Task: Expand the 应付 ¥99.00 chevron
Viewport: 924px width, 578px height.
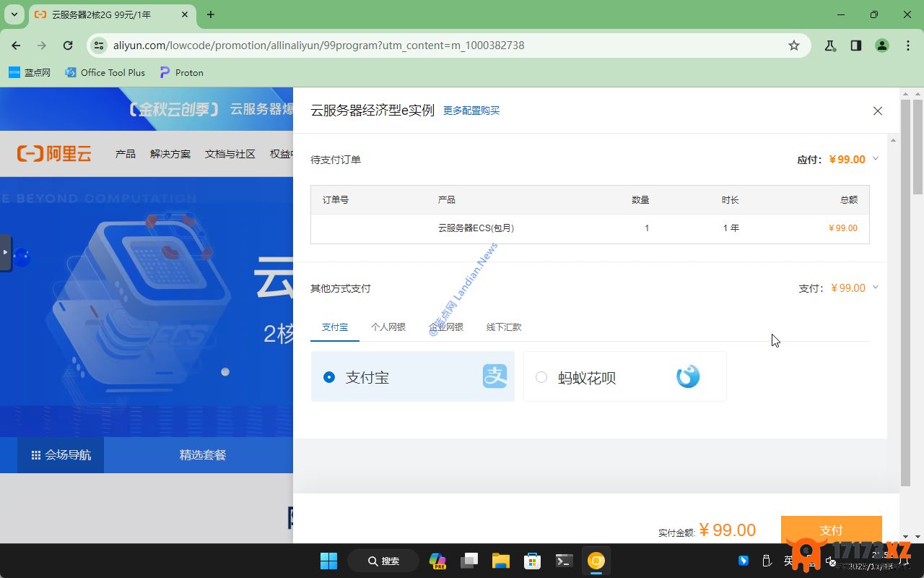Action: pos(876,159)
